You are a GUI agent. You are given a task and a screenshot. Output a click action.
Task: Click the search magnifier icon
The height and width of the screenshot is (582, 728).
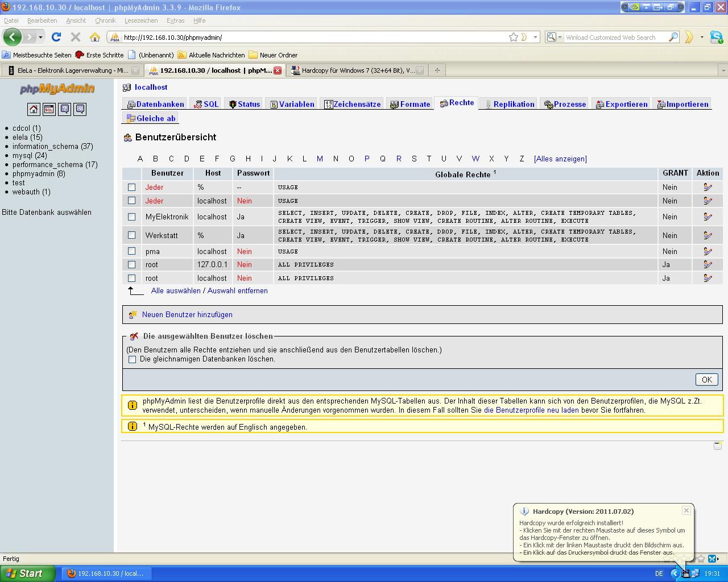[x=673, y=37]
